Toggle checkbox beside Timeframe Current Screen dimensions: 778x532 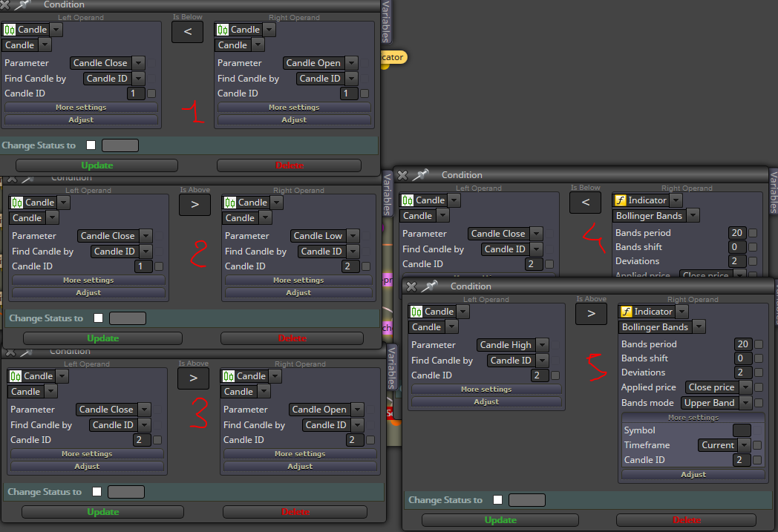(757, 445)
